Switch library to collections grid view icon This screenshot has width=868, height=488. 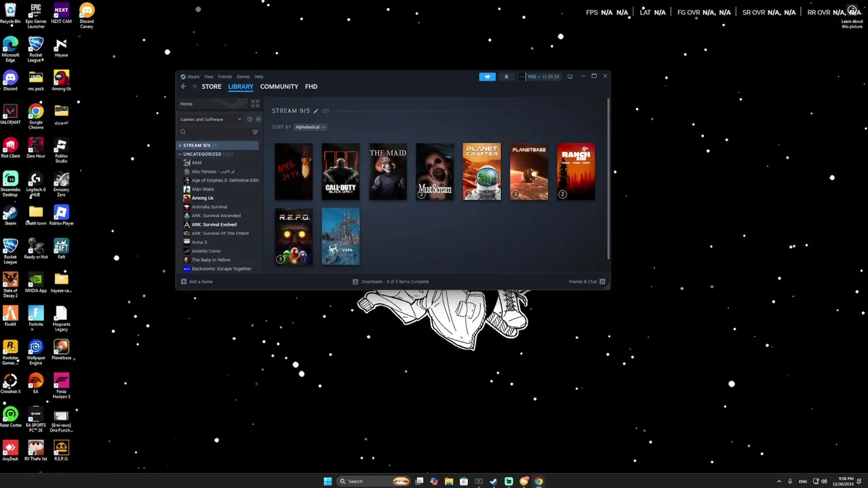(x=255, y=104)
